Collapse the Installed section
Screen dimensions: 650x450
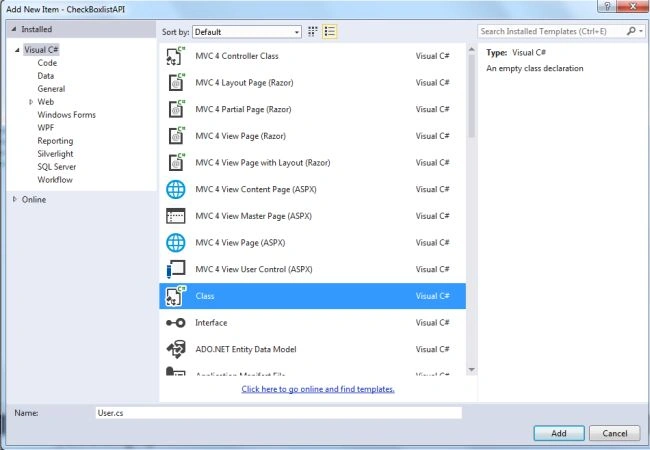tap(14, 29)
